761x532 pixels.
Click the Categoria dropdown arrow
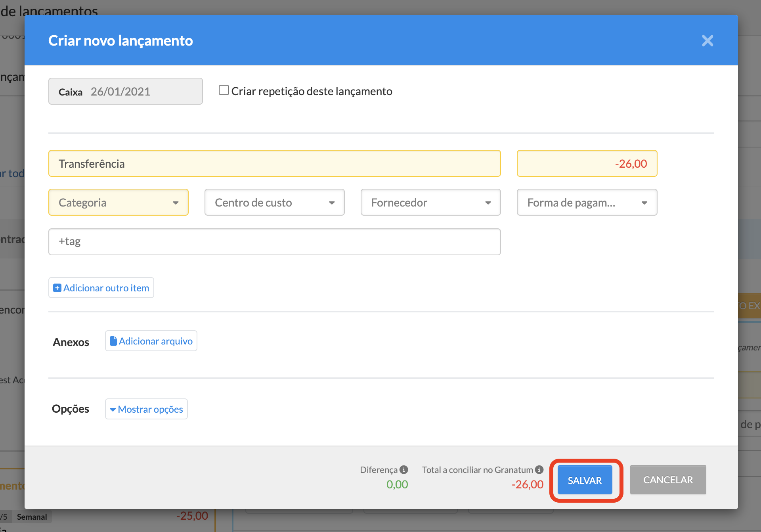pos(176,203)
